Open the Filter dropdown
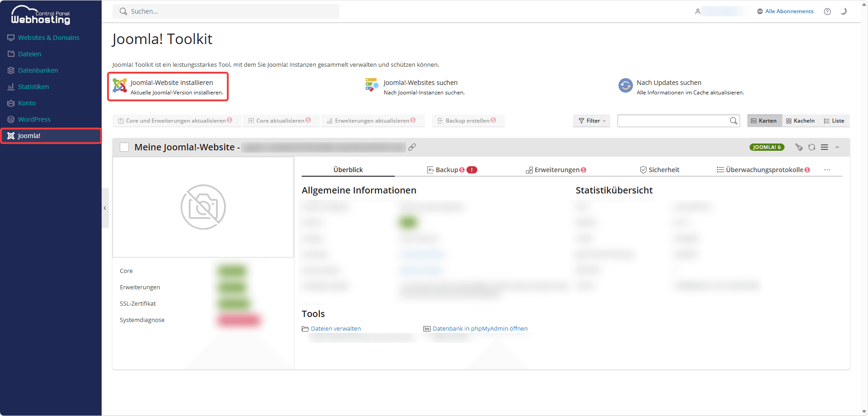The width and height of the screenshot is (868, 416). (592, 121)
